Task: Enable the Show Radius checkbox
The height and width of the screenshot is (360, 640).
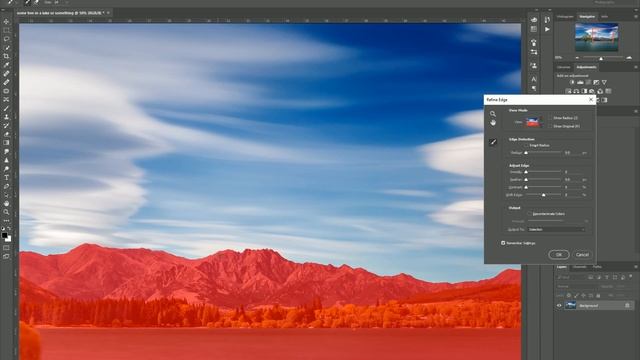Action: (x=551, y=118)
